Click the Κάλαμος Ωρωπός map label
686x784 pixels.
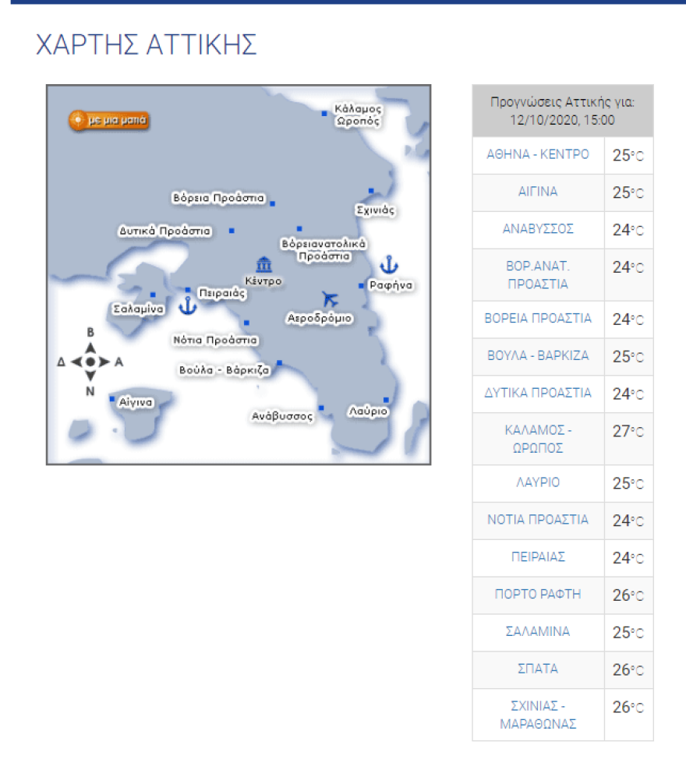(357, 115)
